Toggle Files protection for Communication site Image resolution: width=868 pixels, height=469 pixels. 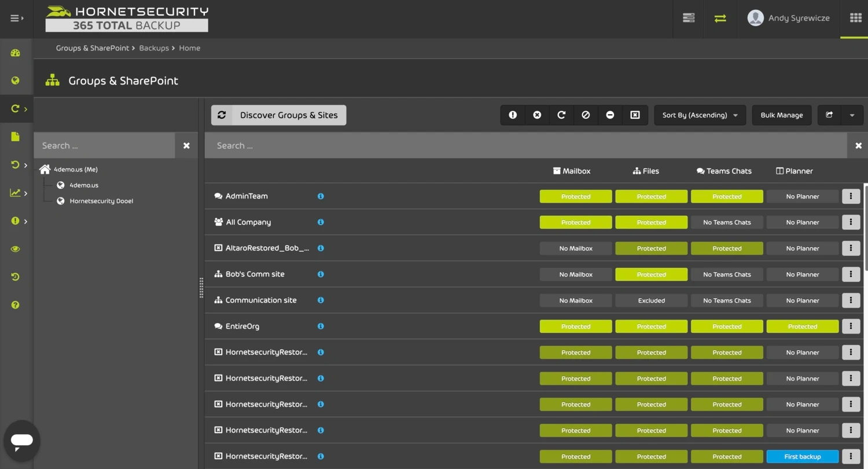coord(651,300)
